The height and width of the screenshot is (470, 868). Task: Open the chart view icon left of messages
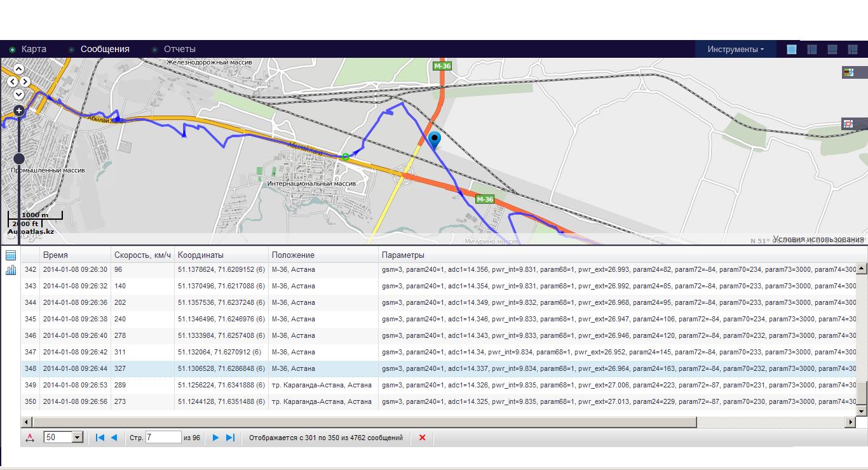point(11,270)
